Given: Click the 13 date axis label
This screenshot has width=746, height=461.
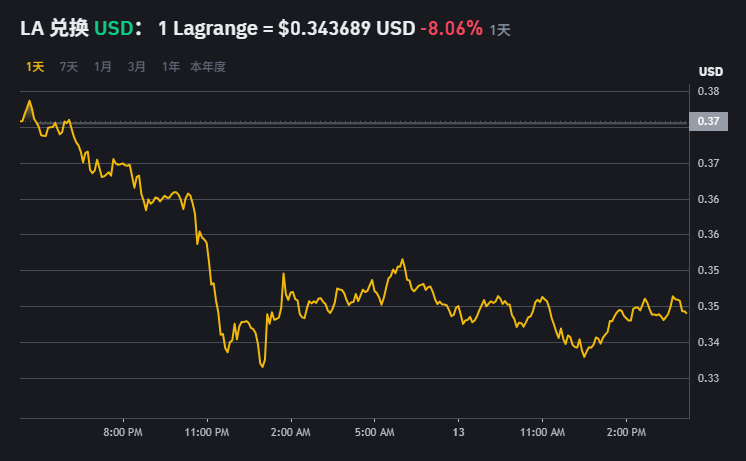Looking at the screenshot, I should pyautogui.click(x=458, y=432).
